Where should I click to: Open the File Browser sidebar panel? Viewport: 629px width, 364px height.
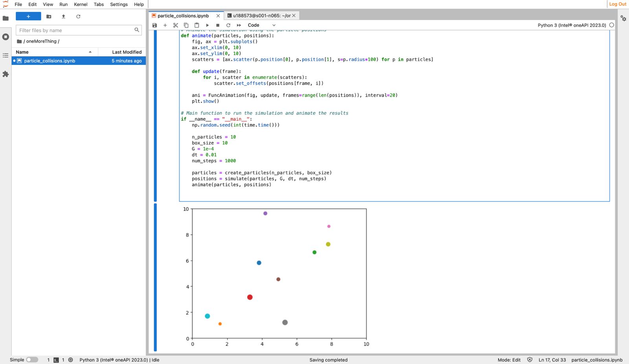(x=6, y=18)
